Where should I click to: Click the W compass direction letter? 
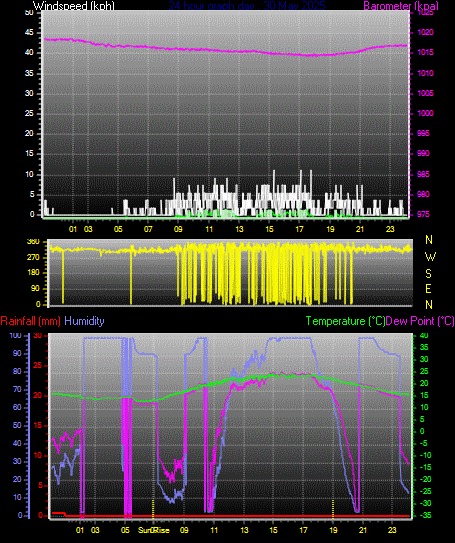[x=430, y=257]
